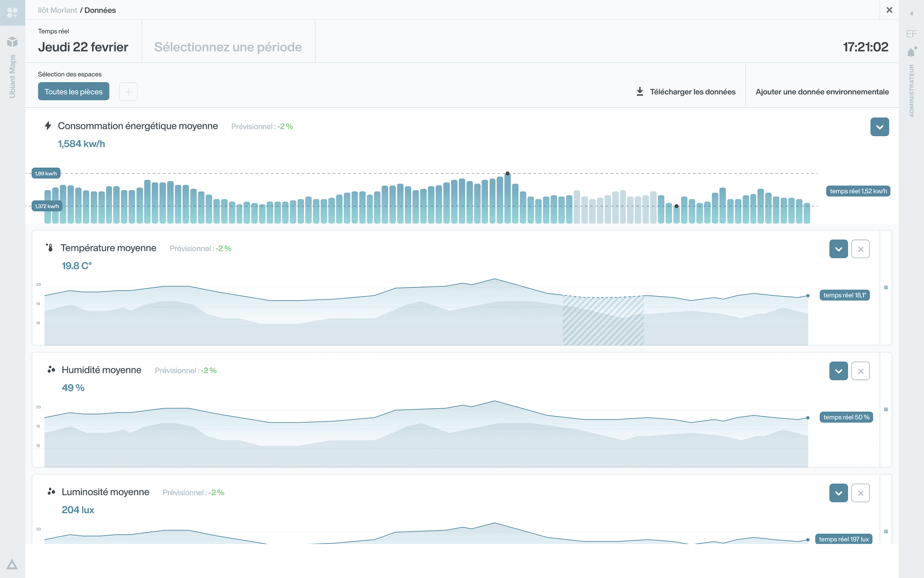The height and width of the screenshot is (578, 924).
Task: Select the Temps réel Jeudi 22 fevrier tab
Action: click(83, 42)
